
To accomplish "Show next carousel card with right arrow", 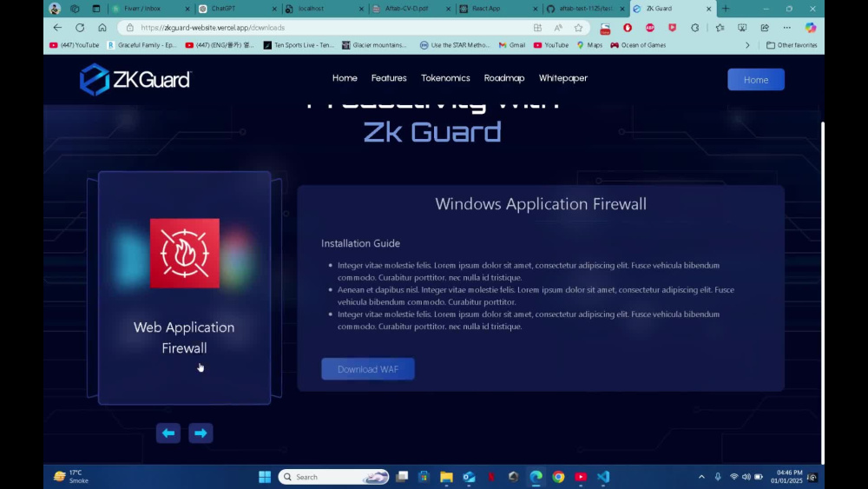I will point(201,433).
